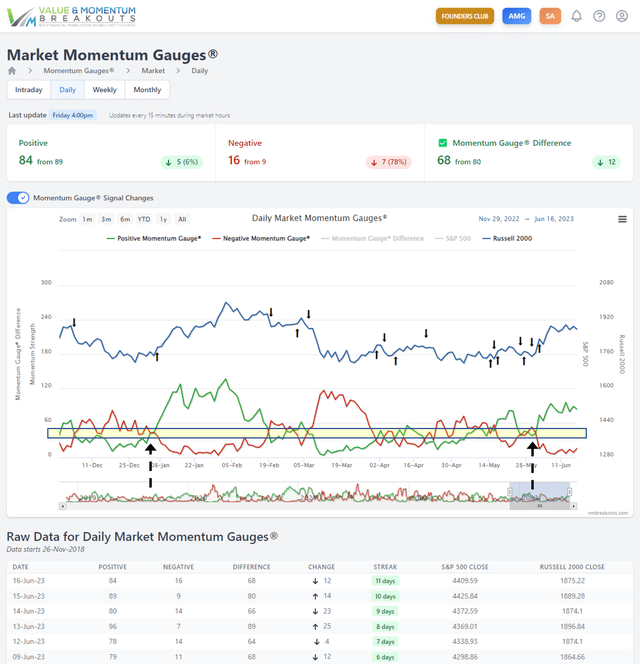Set chart zoom to All
Screen dimensions: 640x664
(182, 219)
